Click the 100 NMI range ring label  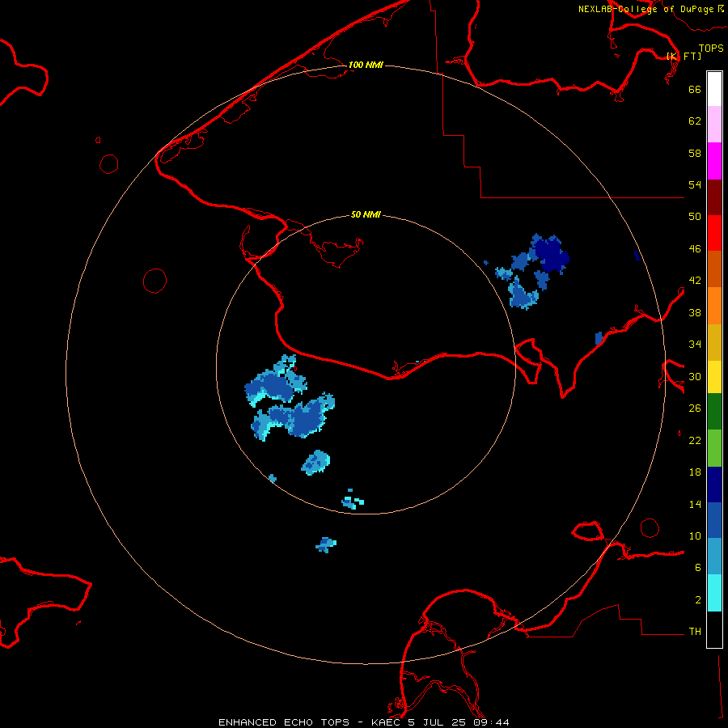[366, 65]
